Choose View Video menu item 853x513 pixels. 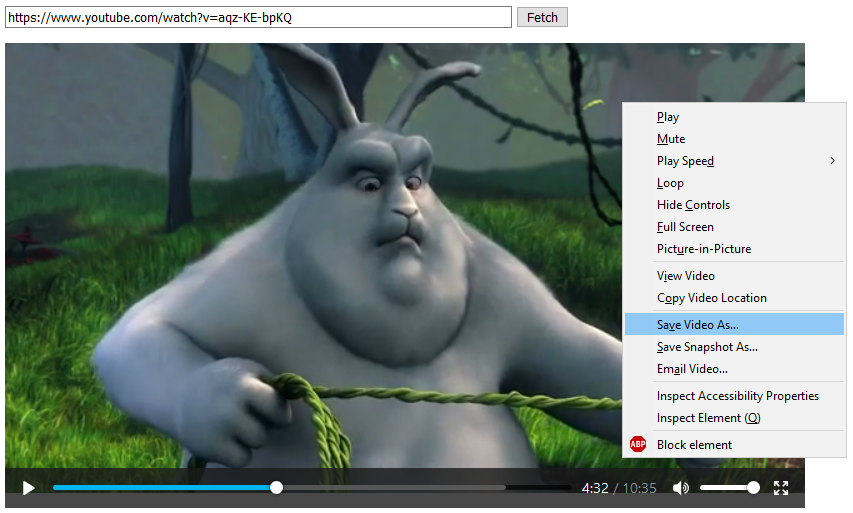tap(734, 276)
